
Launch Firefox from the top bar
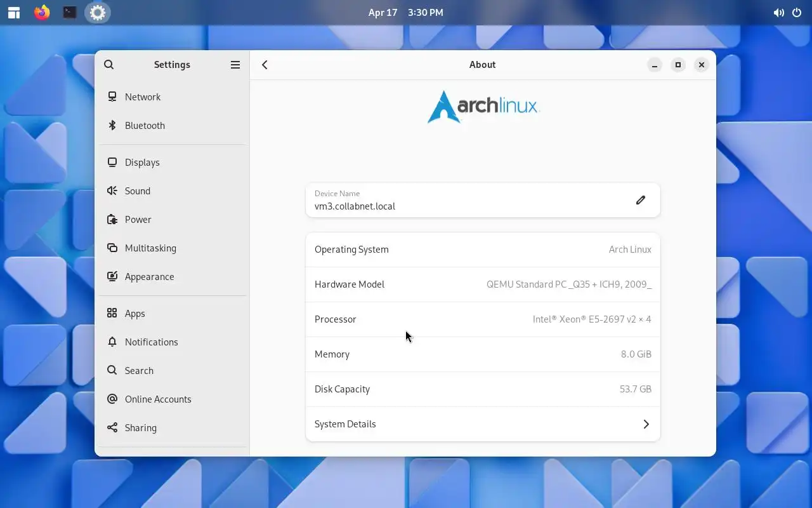42,13
